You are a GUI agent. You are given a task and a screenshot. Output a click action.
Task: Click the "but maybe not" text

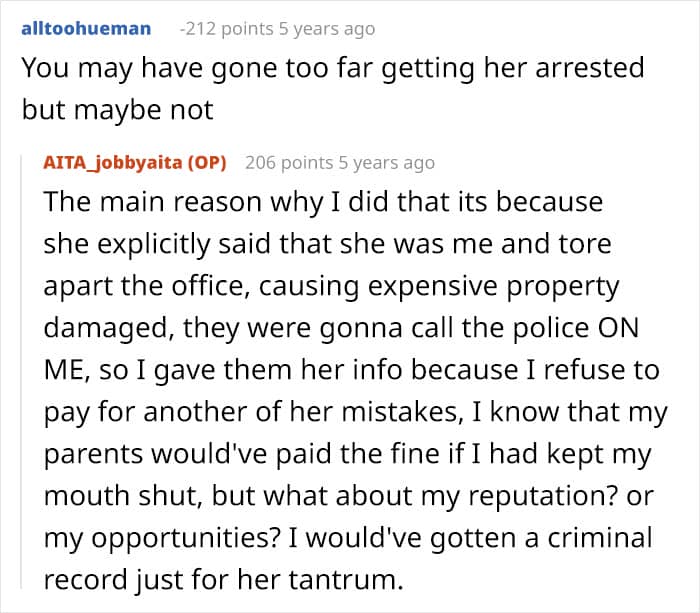(x=117, y=110)
